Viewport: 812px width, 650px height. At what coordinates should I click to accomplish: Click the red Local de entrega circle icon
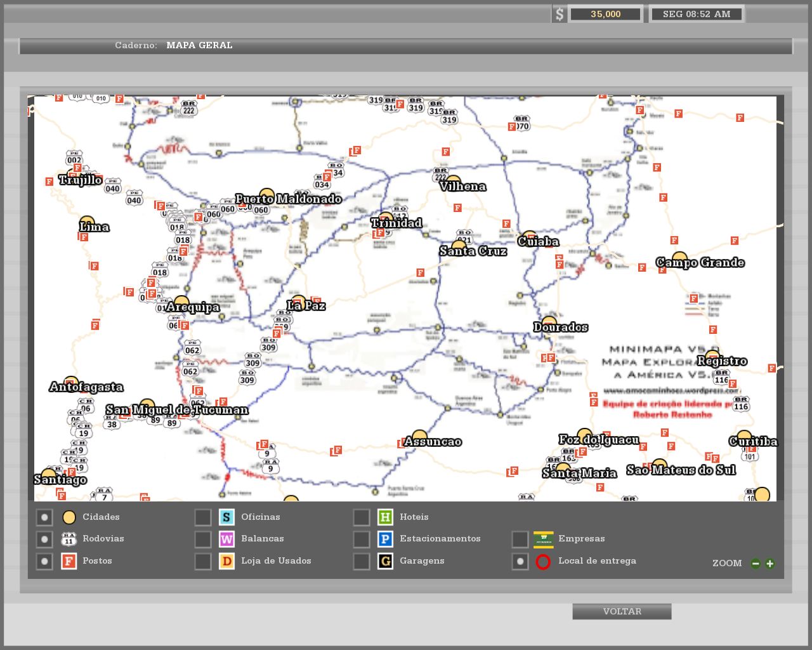click(543, 562)
